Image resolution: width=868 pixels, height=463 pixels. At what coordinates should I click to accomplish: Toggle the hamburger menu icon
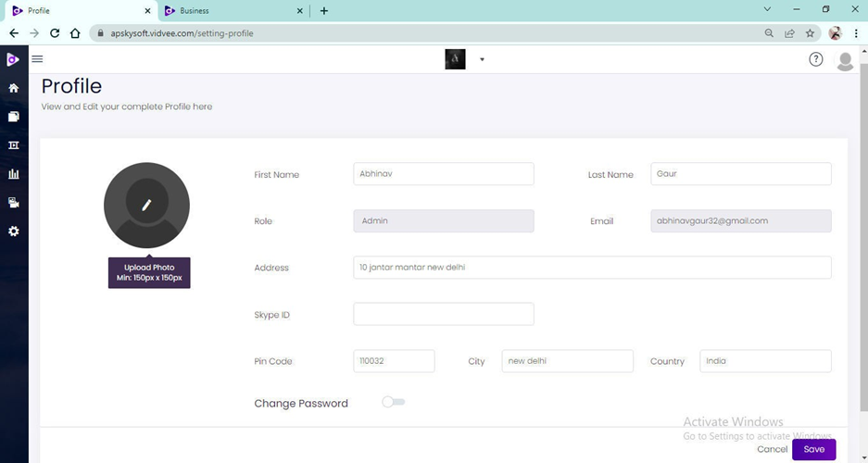pos(37,58)
